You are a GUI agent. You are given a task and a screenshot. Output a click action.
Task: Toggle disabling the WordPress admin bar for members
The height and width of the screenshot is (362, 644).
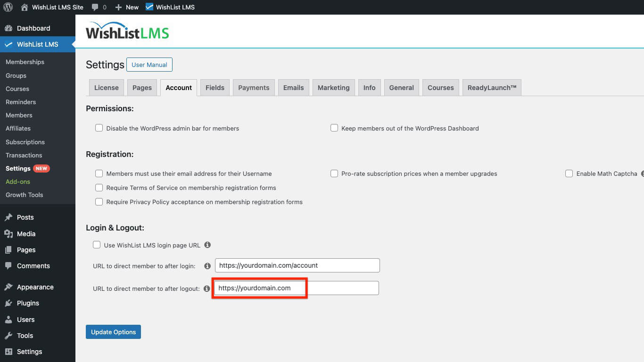pos(99,128)
